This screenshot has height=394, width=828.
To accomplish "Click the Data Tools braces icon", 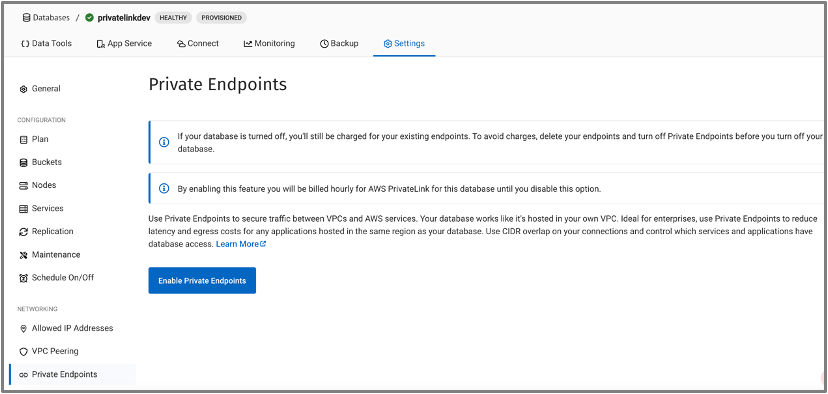I will [x=25, y=44].
